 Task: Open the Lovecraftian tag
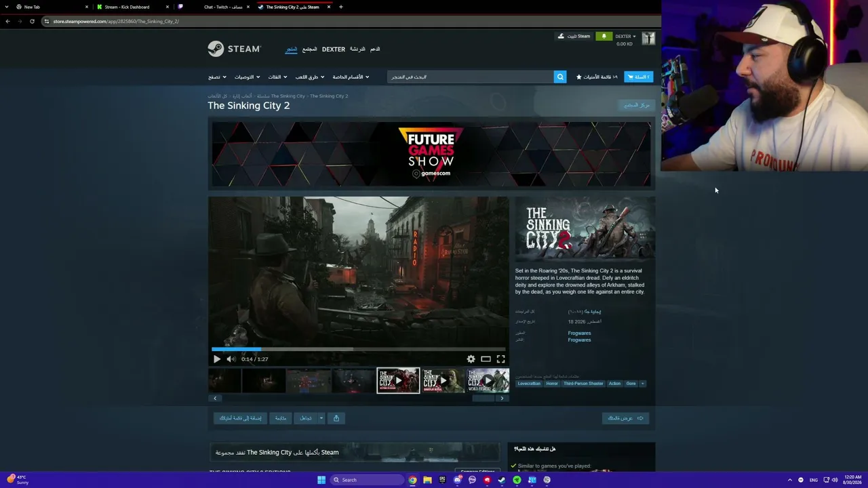coord(529,384)
